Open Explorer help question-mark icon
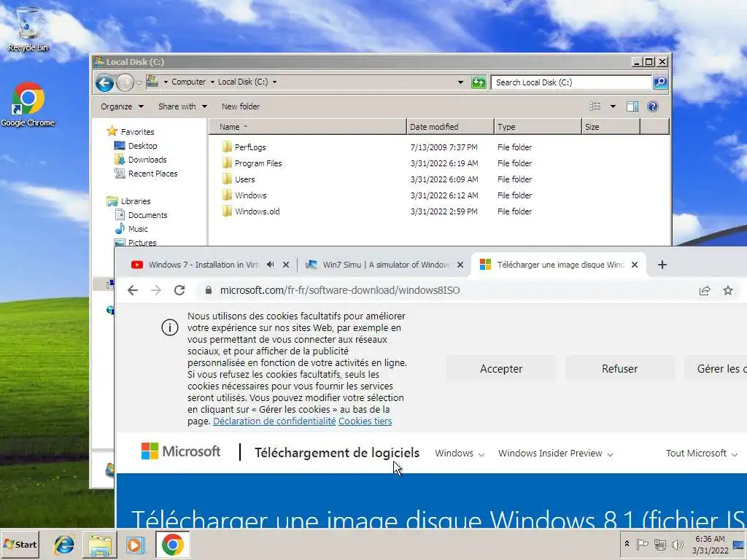 (x=653, y=106)
